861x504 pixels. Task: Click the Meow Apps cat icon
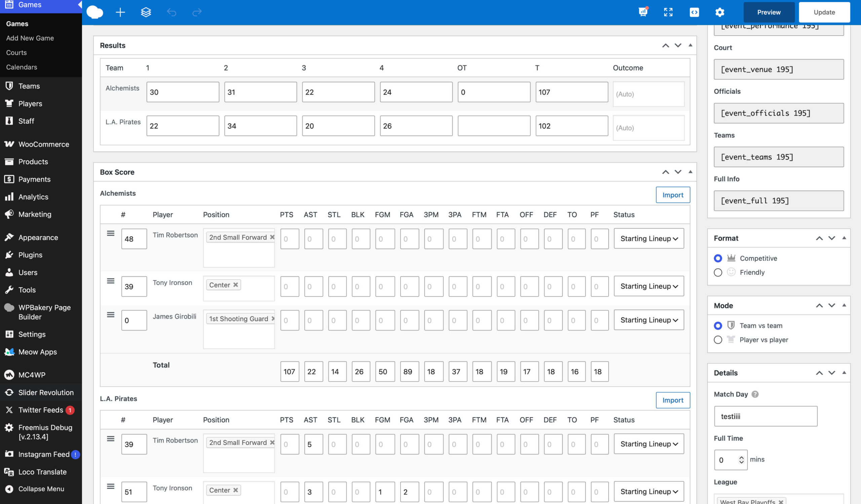tap(9, 352)
